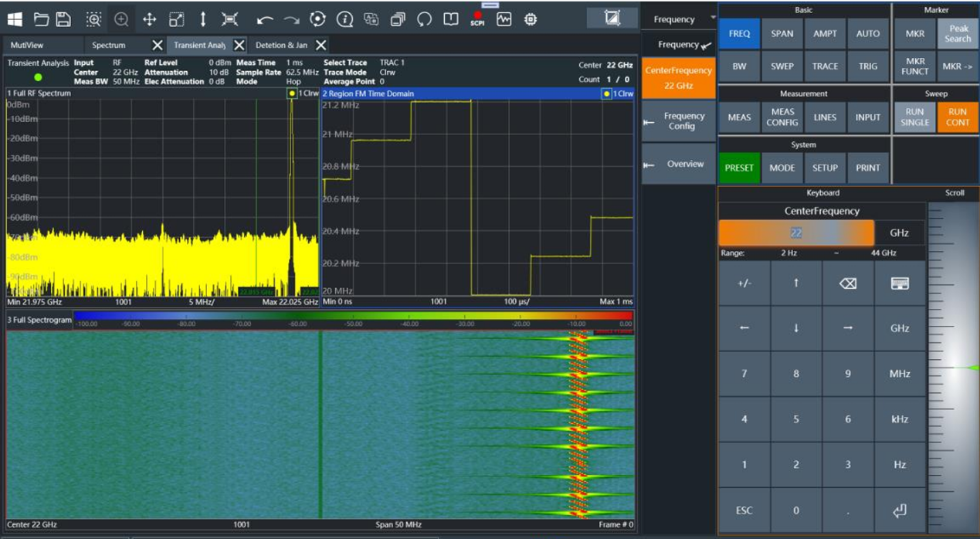Open MEAS CONFIG

click(x=782, y=117)
